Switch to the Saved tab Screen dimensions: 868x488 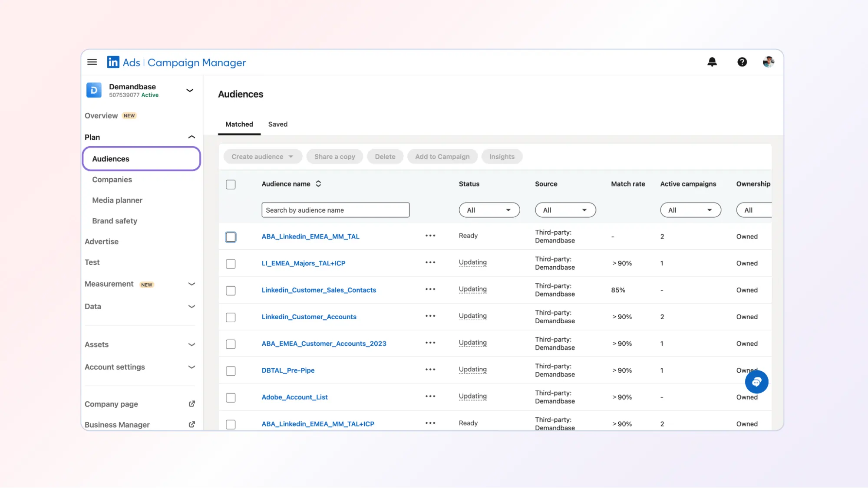click(x=277, y=124)
